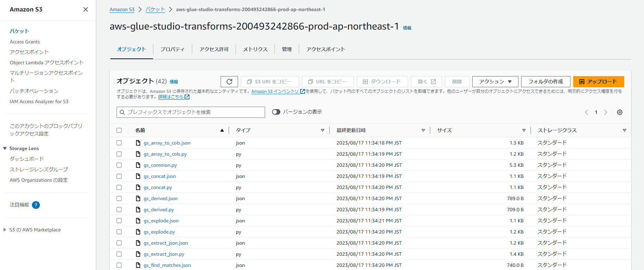Click the refresh objects icon button
This screenshot has width=644, height=270.
tap(229, 82)
